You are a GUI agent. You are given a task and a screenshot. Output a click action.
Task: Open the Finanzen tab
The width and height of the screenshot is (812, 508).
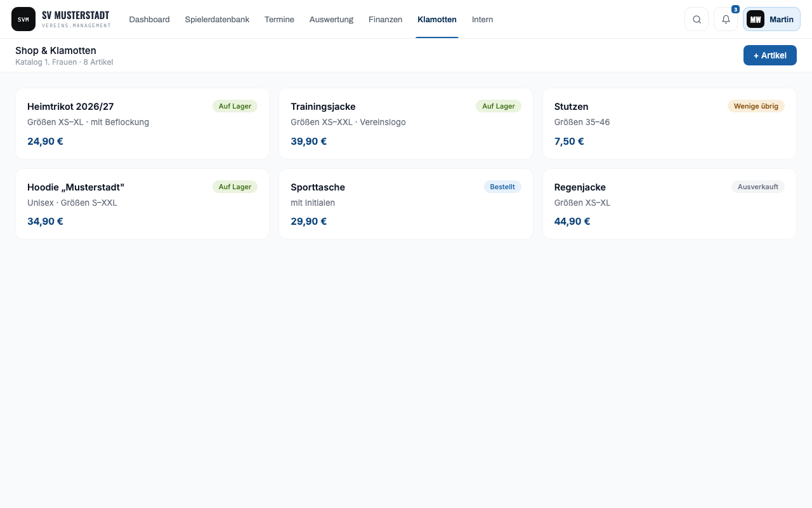pos(385,20)
